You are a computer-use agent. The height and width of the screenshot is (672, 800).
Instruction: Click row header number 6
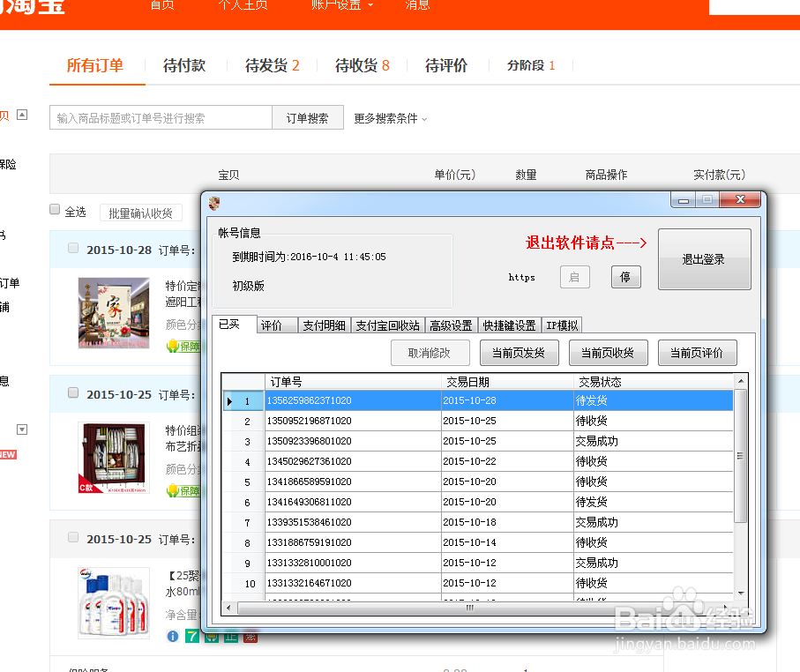pyautogui.click(x=243, y=502)
